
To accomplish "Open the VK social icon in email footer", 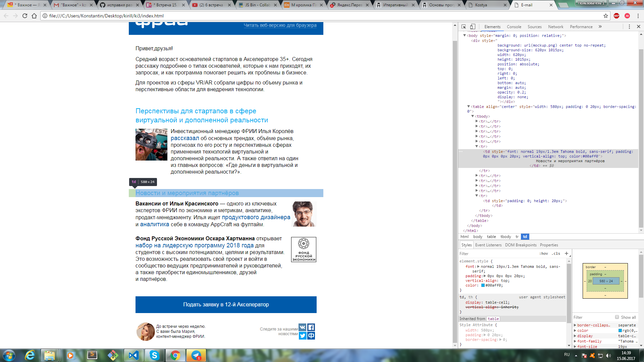I will tap(303, 327).
